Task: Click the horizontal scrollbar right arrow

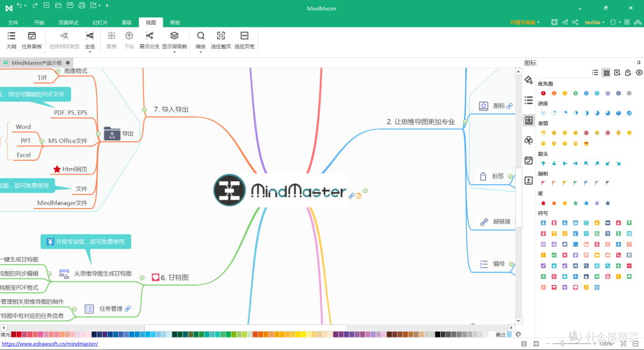Action: click(511, 328)
